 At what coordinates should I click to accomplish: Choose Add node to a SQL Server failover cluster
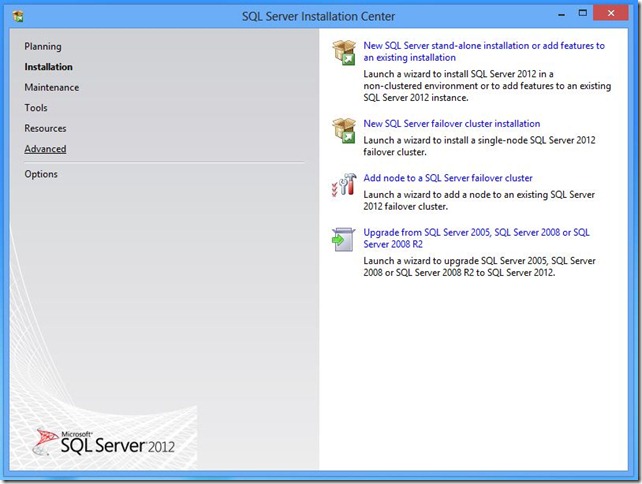pos(448,178)
